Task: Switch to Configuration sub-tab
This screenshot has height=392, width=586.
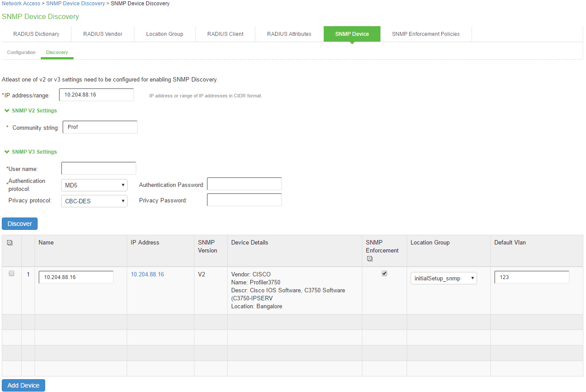Action: (21, 52)
